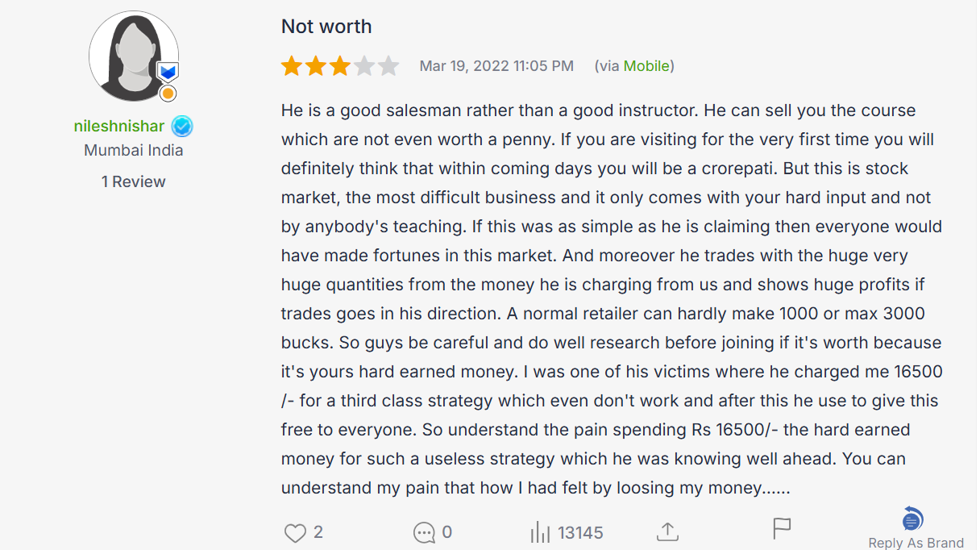Click the third filled rating star
Image resolution: width=980 pixels, height=550 pixels.
click(340, 65)
